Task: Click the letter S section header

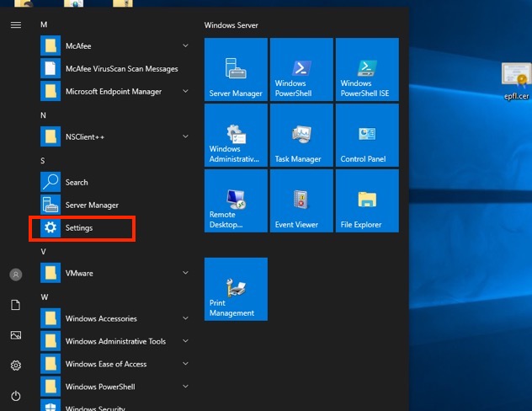Action: pos(43,161)
